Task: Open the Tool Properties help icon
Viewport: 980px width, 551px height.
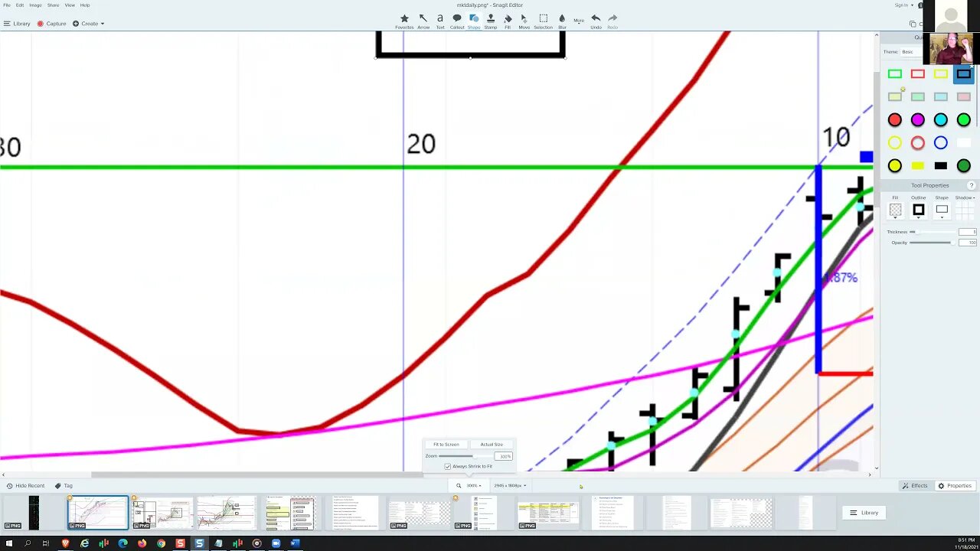Action: click(972, 186)
